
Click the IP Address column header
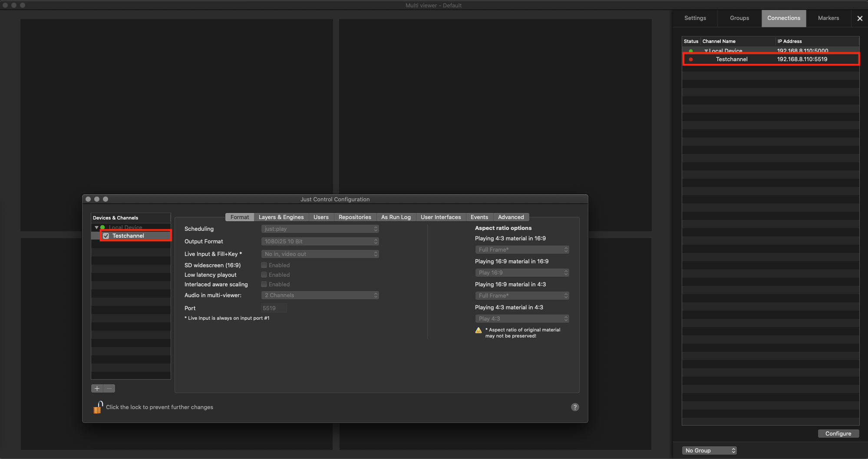click(x=817, y=41)
